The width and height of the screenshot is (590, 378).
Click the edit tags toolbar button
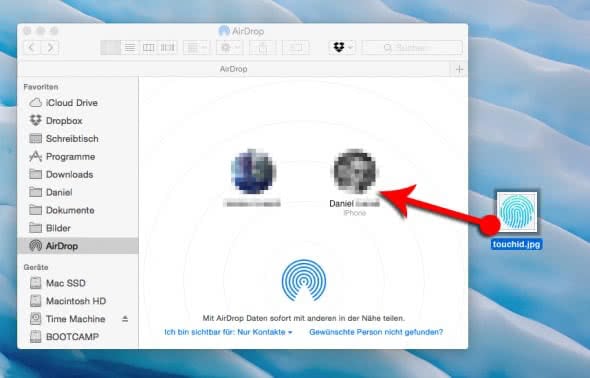(x=295, y=48)
